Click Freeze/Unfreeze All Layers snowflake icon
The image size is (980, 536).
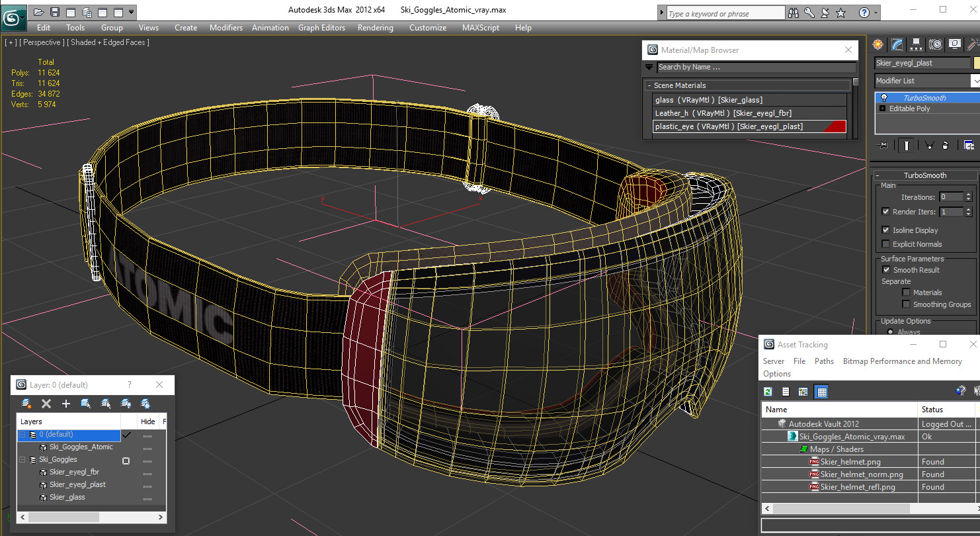(145, 403)
